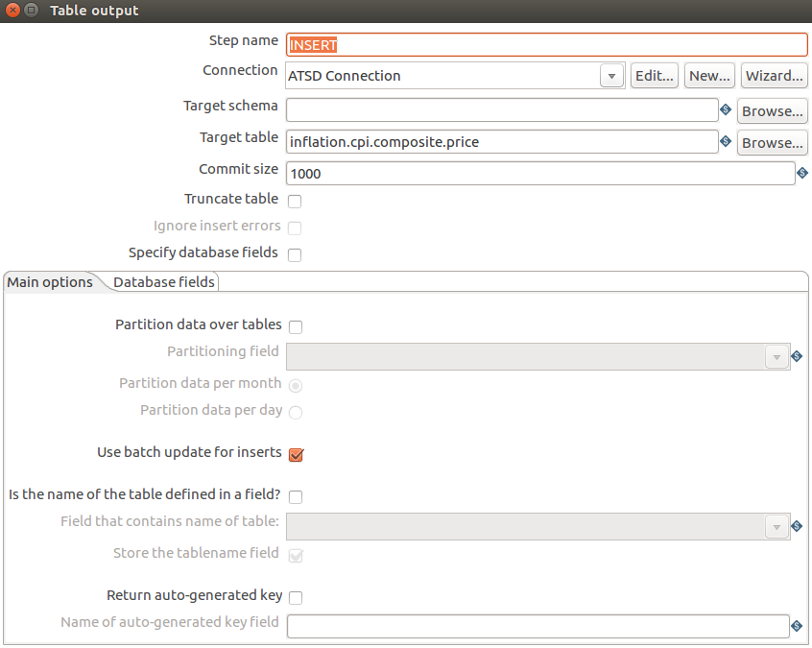Uncheck Use batch update for inserts

click(x=296, y=455)
